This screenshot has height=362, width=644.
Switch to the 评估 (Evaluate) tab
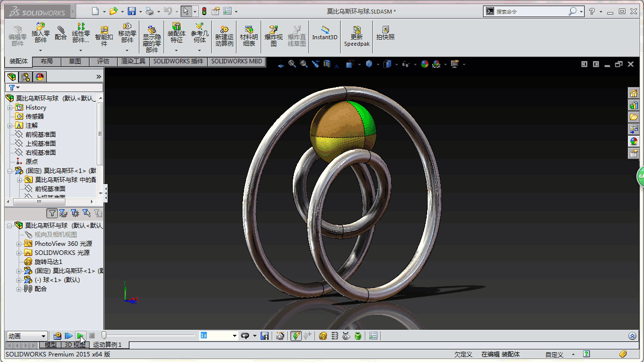pyautogui.click(x=103, y=61)
